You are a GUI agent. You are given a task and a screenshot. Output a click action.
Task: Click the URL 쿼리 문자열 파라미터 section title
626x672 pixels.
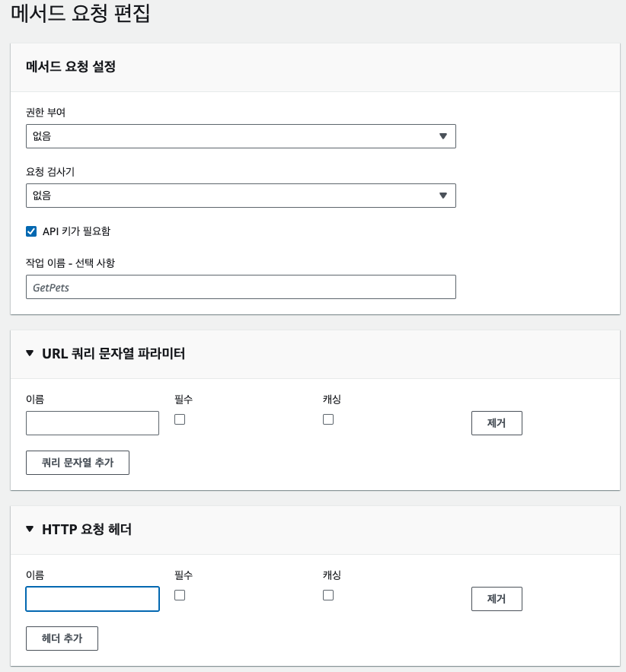click(113, 353)
